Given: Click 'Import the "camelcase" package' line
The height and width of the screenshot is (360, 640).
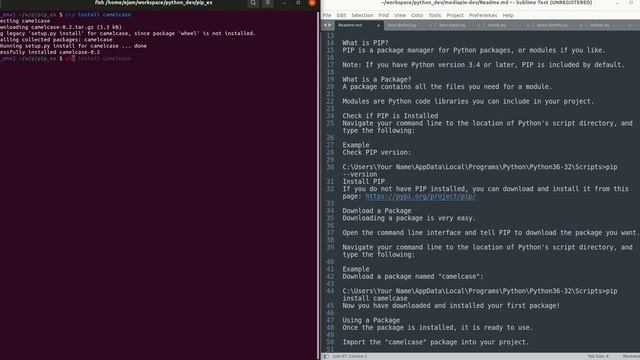Looking at the screenshot, I should point(436,342).
